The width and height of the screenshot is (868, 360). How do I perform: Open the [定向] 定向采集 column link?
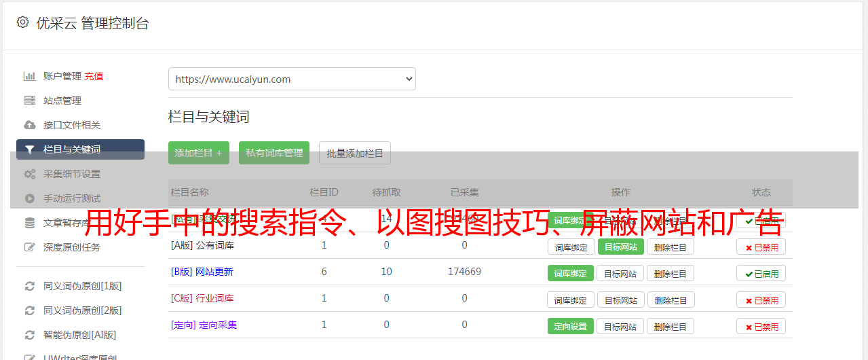pyautogui.click(x=204, y=325)
